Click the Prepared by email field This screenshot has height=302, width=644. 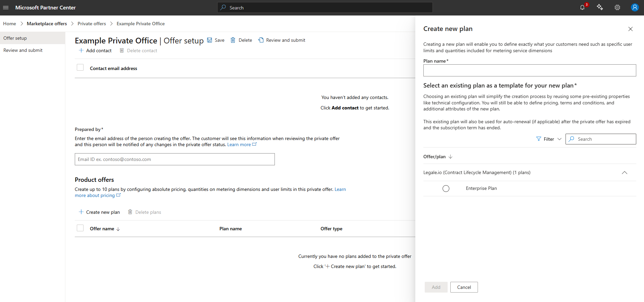(x=175, y=159)
